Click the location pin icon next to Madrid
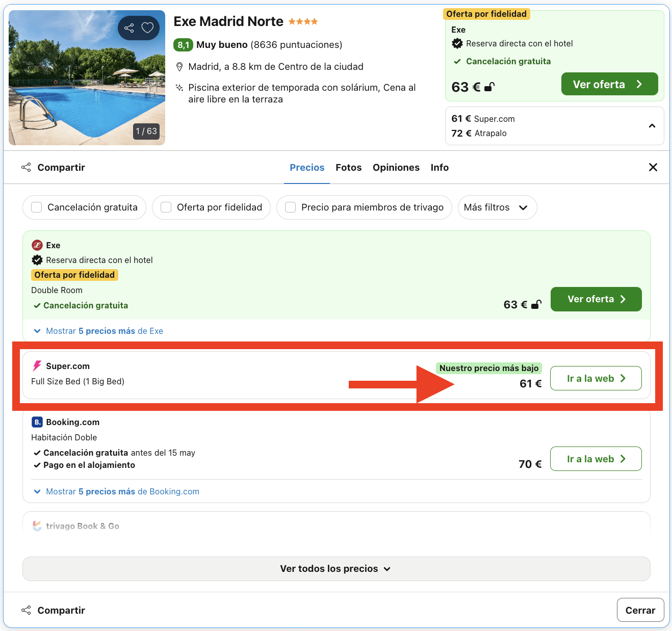The image size is (672, 631). pos(179,66)
